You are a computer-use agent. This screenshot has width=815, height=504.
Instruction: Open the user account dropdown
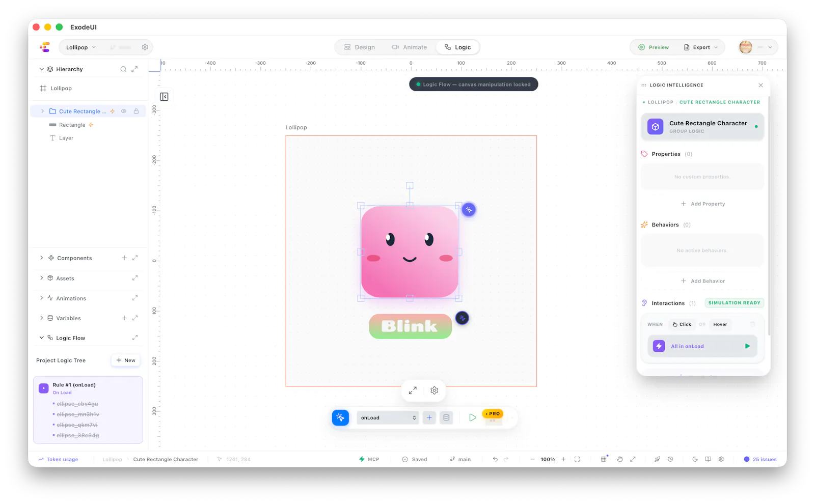click(x=758, y=47)
